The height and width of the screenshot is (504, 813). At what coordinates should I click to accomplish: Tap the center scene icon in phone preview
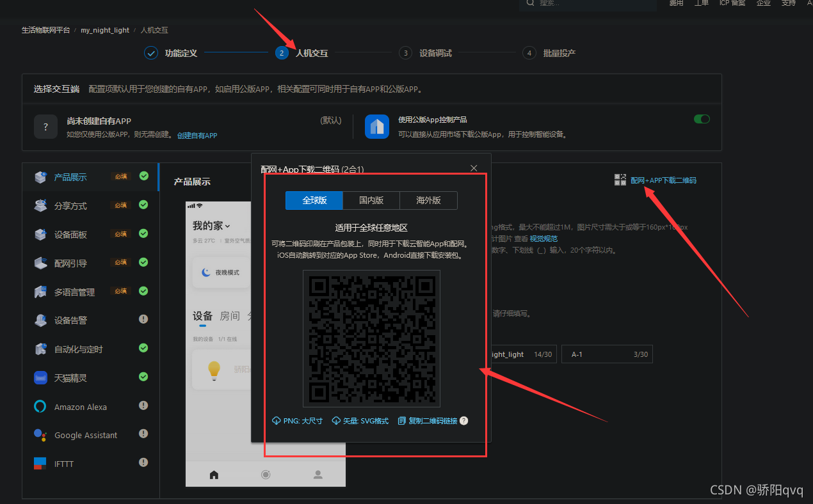pos(266,475)
